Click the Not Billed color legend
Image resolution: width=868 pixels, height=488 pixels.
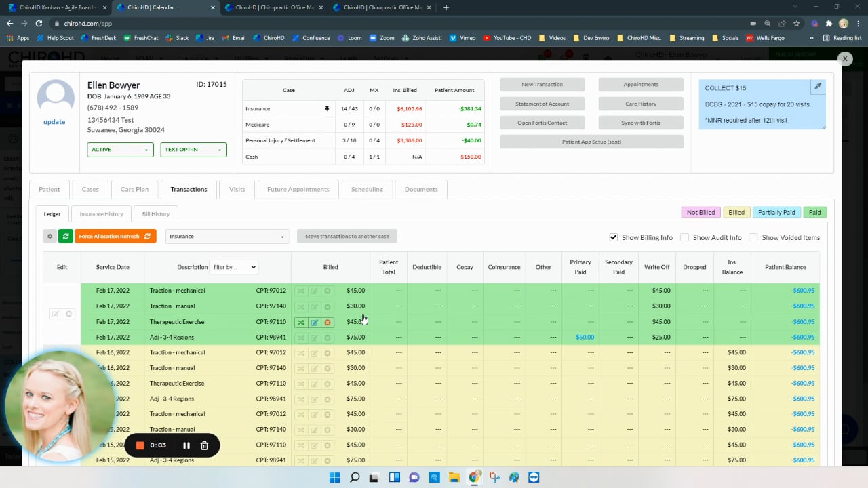click(x=701, y=212)
